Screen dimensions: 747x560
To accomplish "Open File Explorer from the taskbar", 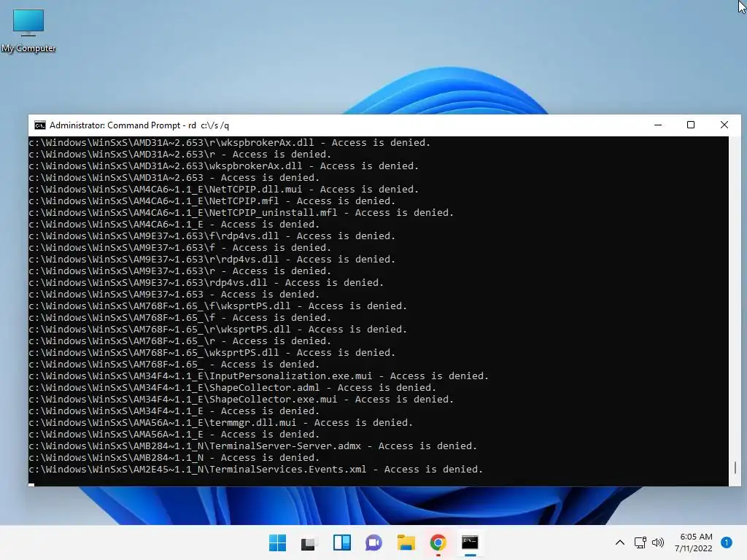I will [x=406, y=542].
